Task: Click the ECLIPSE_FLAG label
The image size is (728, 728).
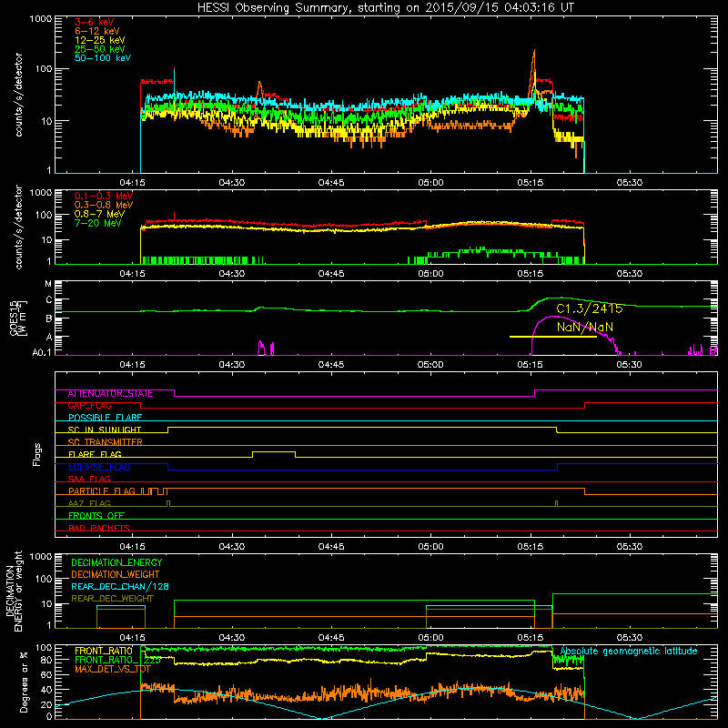Action: [x=99, y=467]
